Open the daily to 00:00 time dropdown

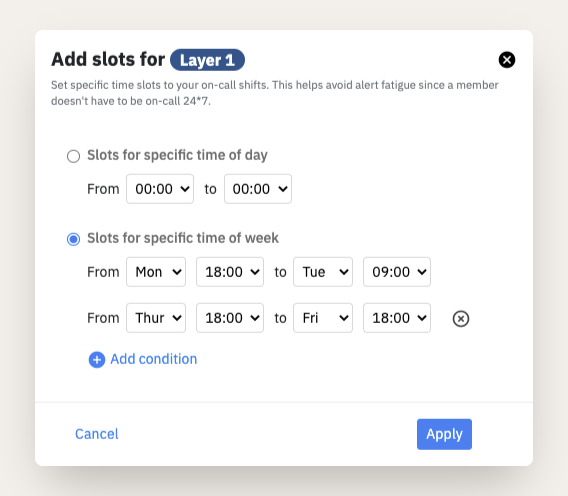(x=258, y=189)
